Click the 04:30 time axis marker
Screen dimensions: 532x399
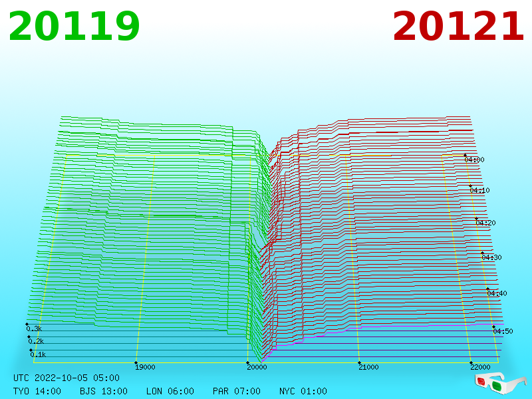pos(491,257)
